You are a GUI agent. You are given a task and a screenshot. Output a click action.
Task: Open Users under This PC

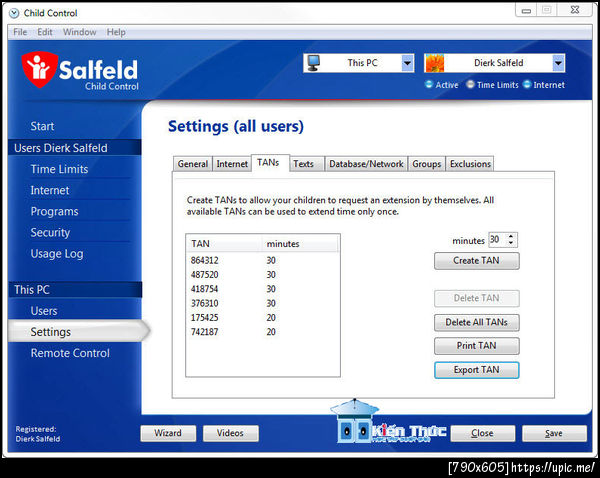pyautogui.click(x=44, y=311)
